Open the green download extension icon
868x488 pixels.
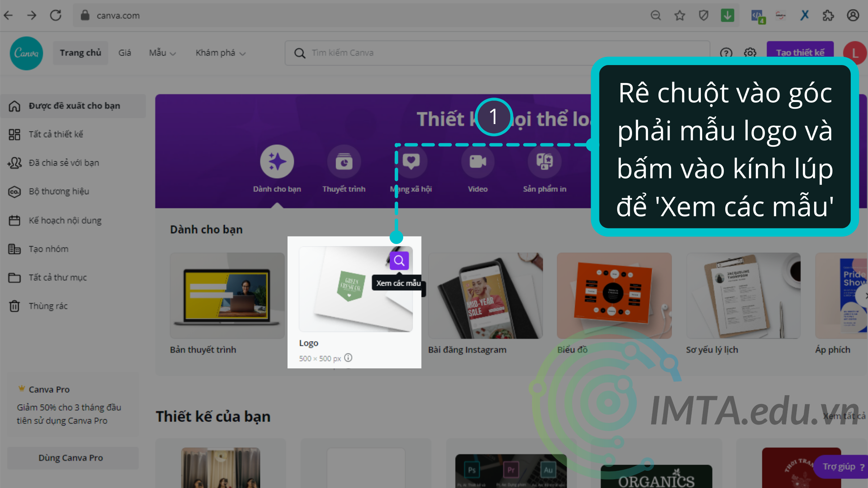727,15
